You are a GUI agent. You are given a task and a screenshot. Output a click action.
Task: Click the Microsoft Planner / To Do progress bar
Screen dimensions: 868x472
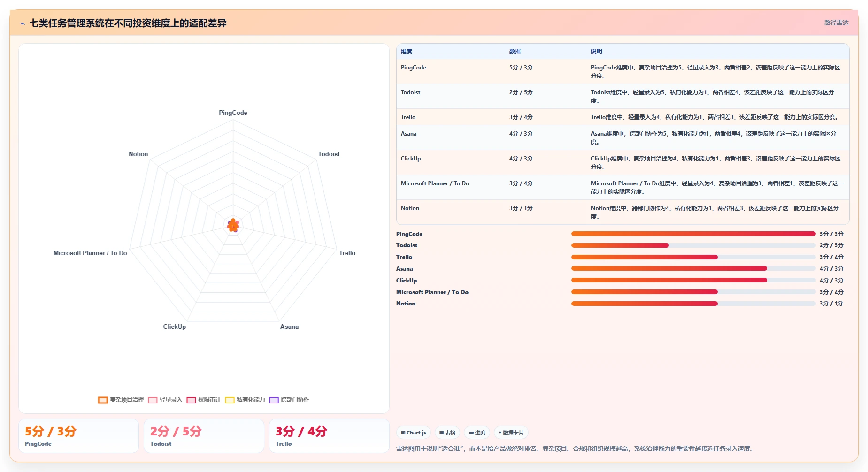pyautogui.click(x=693, y=292)
